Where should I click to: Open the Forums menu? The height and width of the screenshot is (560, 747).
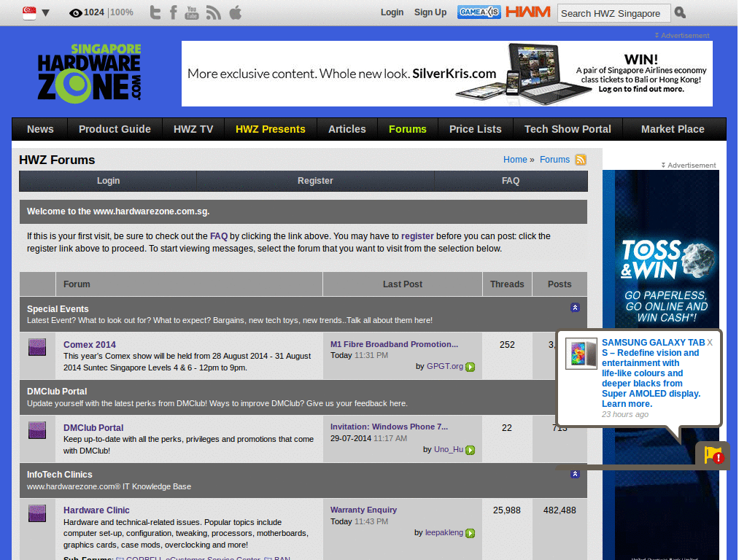(x=408, y=129)
